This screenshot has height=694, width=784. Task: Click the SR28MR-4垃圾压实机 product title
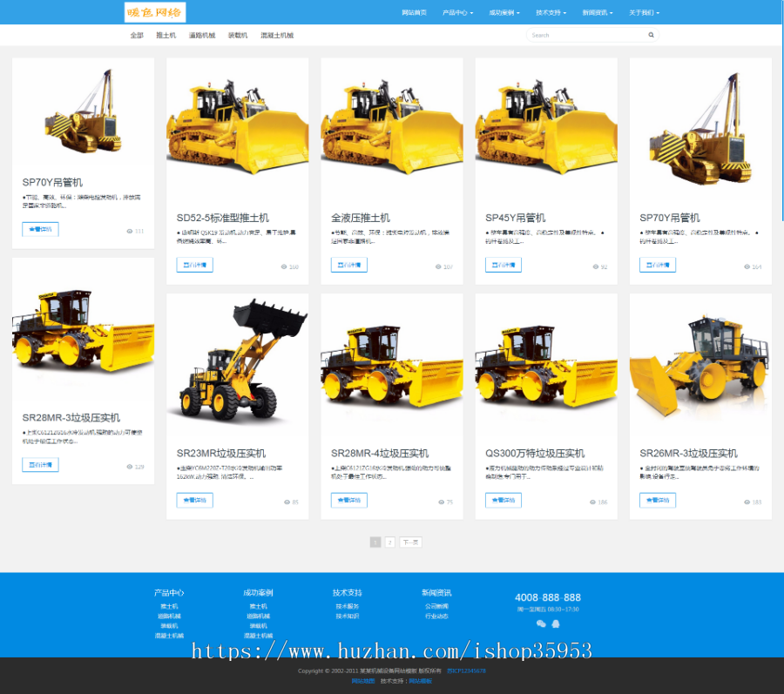click(x=380, y=453)
